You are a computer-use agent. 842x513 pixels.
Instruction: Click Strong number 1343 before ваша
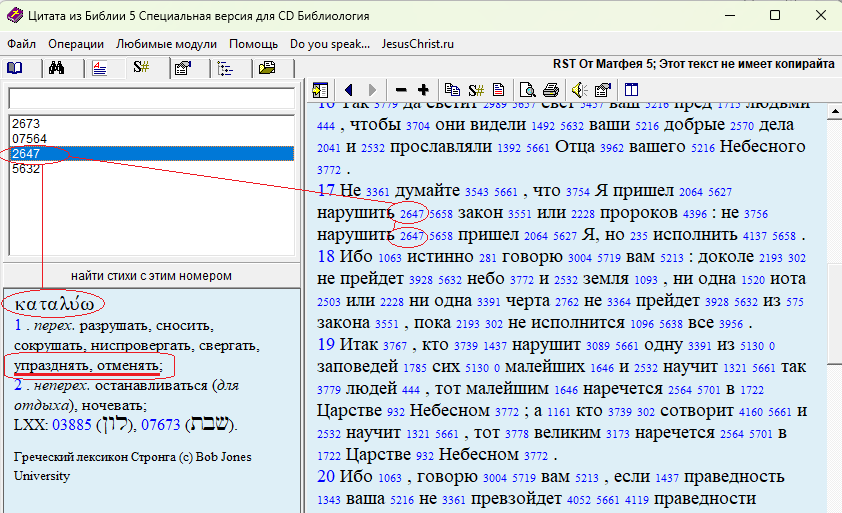tap(329, 501)
